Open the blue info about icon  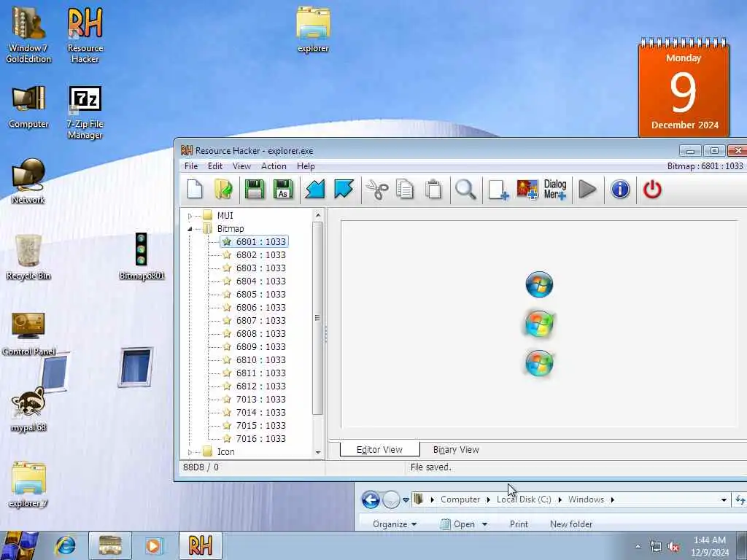tap(620, 190)
